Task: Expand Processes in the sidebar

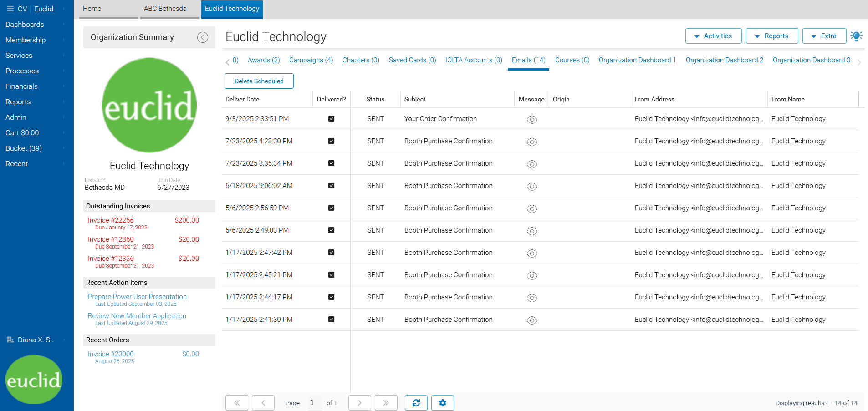Action: pyautogui.click(x=36, y=71)
